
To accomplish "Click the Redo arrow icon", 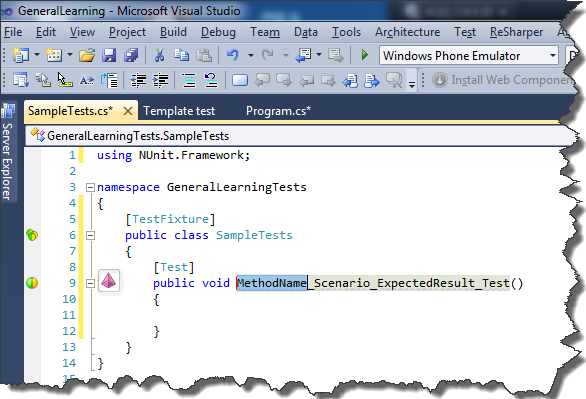I will 268,55.
